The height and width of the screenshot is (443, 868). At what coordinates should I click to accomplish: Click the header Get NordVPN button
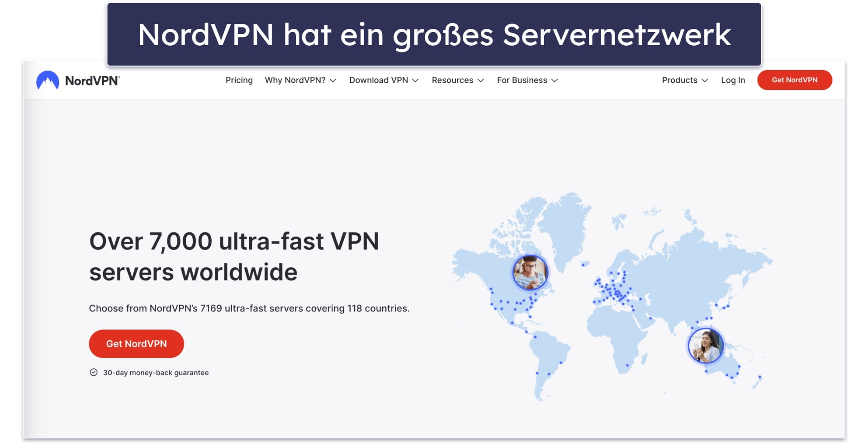click(795, 80)
